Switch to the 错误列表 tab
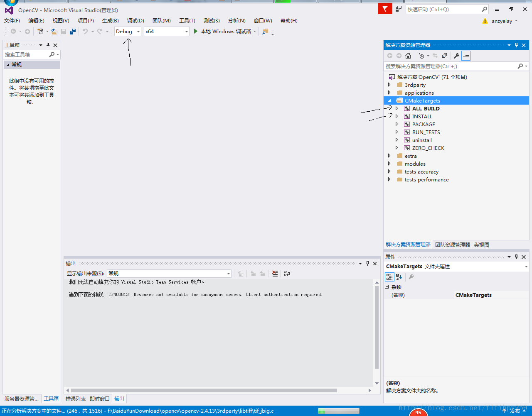532x416 pixels. pos(76,399)
